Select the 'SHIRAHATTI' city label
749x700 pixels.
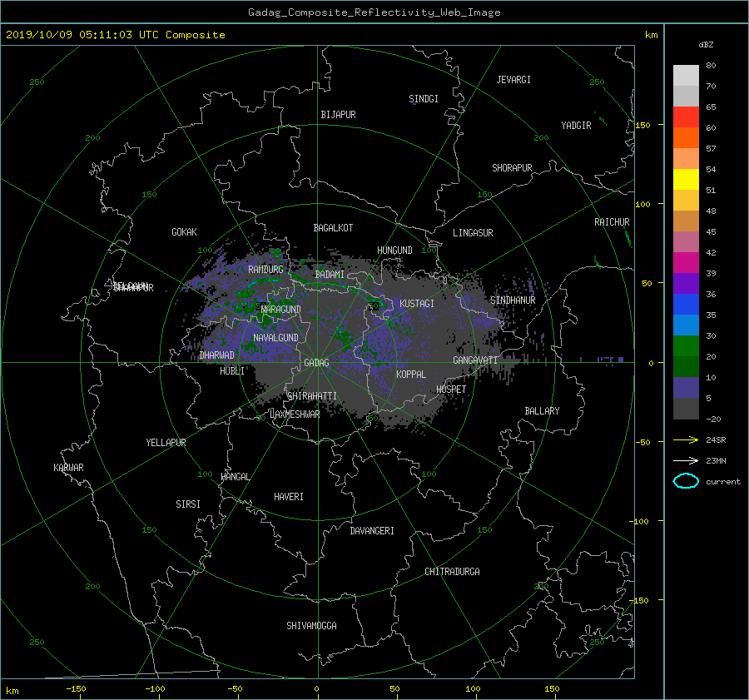pos(312,396)
